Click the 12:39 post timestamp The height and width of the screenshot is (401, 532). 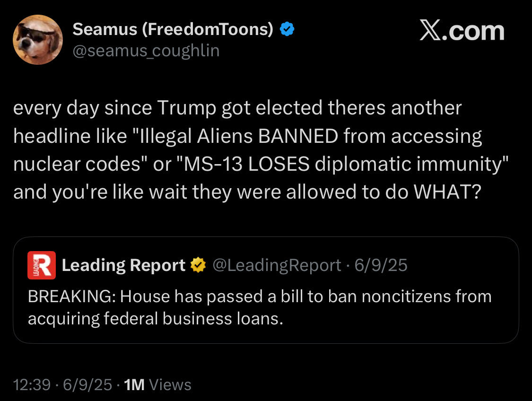(32, 385)
